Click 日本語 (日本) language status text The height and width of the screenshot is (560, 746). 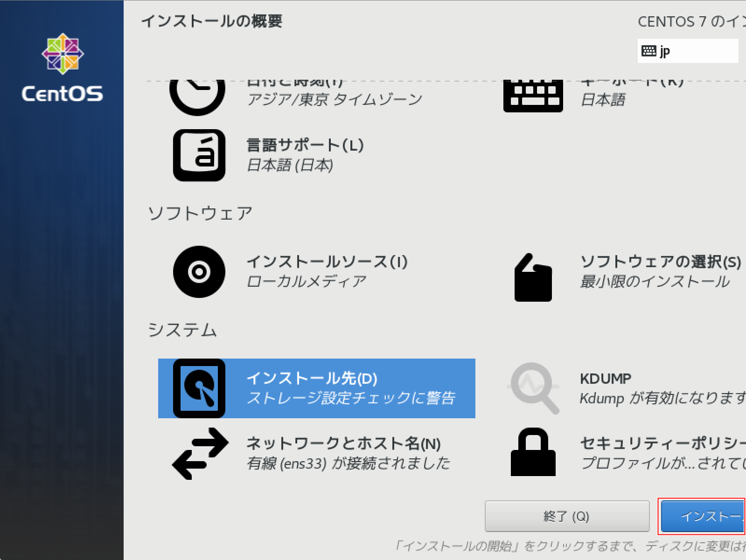click(290, 165)
